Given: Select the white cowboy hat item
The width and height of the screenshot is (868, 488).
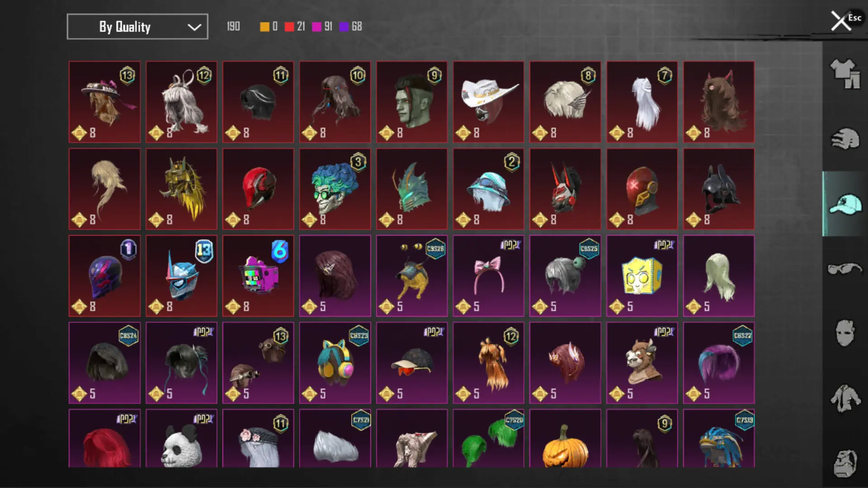Looking at the screenshot, I should (489, 102).
